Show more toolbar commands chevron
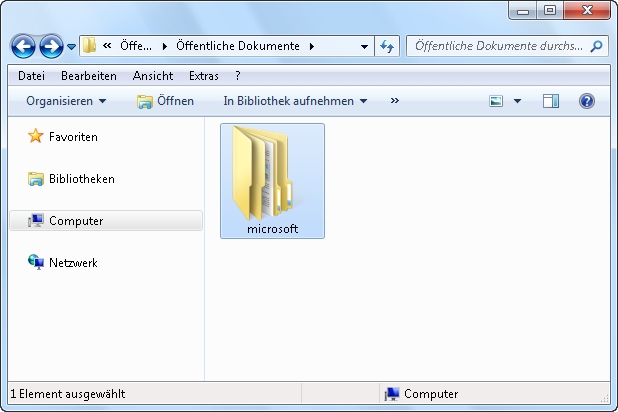 click(394, 101)
